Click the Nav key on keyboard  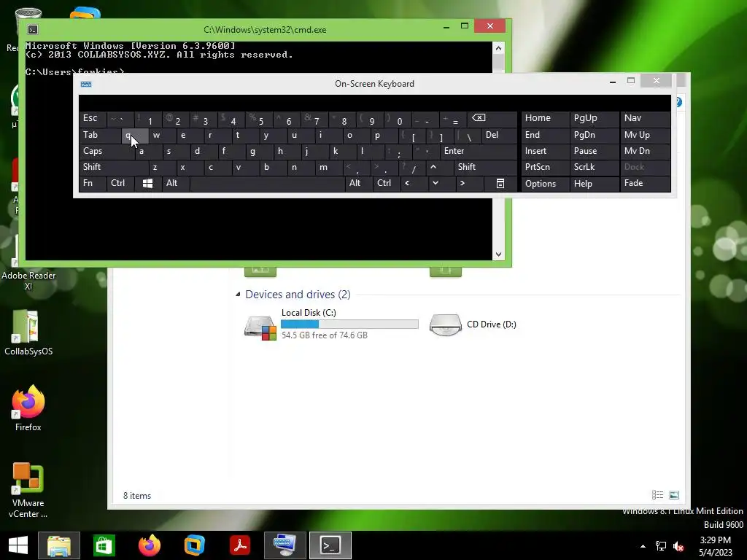coord(645,118)
